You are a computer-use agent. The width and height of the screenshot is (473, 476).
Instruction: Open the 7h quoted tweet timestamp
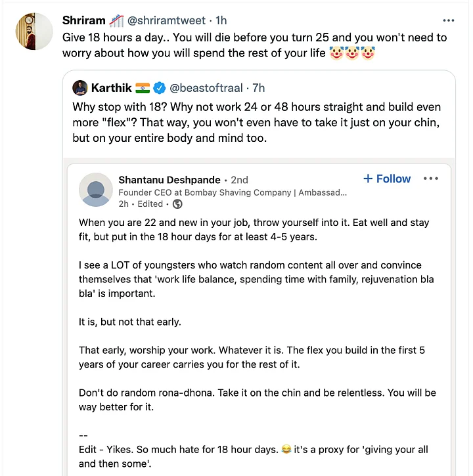tap(259, 88)
